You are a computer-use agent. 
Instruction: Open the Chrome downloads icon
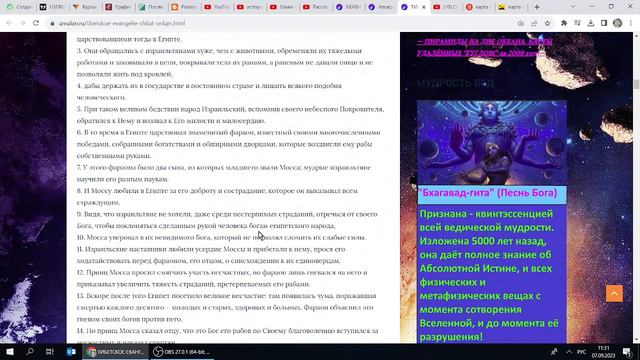[x=591, y=23]
